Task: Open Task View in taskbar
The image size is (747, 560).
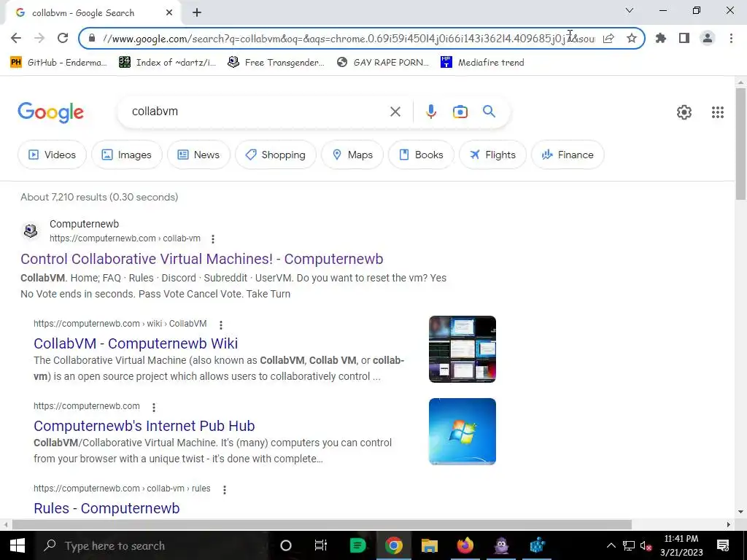Action: point(321,545)
